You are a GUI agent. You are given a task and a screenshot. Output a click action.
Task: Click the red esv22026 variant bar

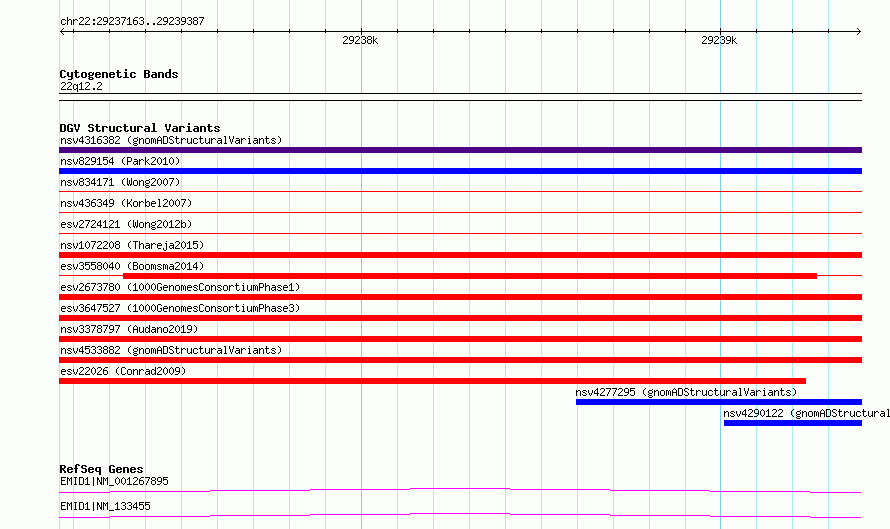click(x=433, y=381)
